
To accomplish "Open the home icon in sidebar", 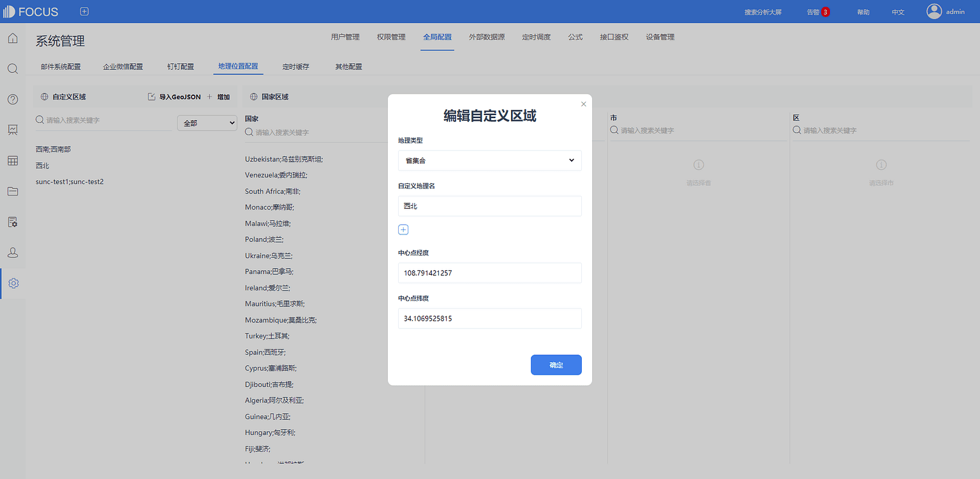I will [x=13, y=38].
